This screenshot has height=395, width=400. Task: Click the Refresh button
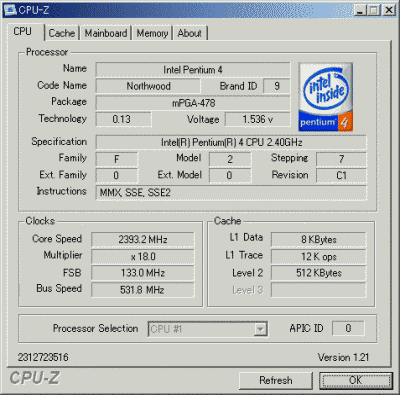pyautogui.click(x=276, y=380)
